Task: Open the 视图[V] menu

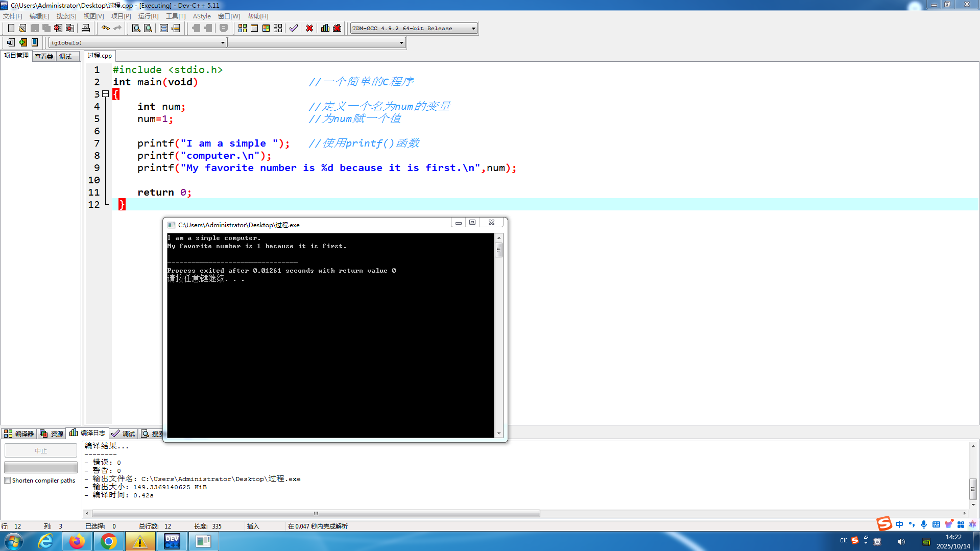Action: click(x=93, y=16)
